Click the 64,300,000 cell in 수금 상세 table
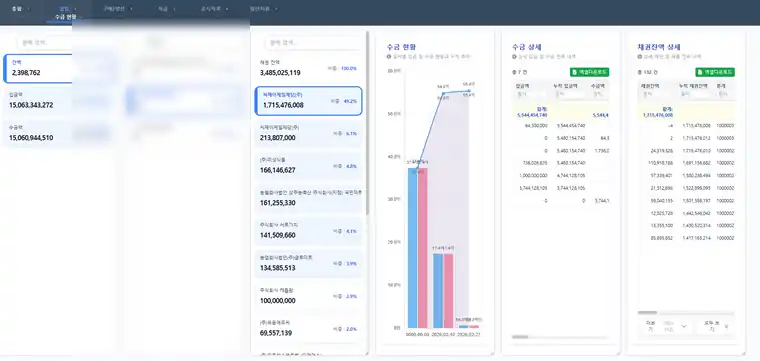 coord(536,126)
